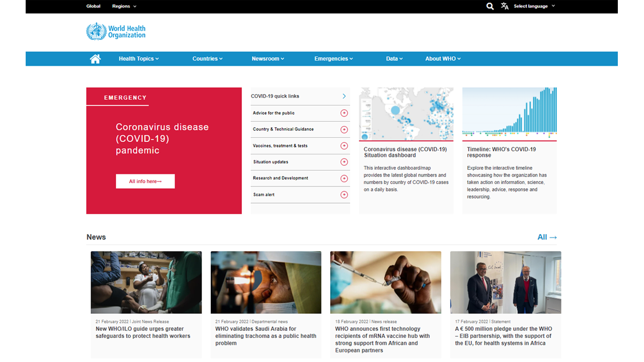Open WHO validates Saudi Arabia trachoma headline
Image resolution: width=644 pixels, height=362 pixels.
click(266, 336)
